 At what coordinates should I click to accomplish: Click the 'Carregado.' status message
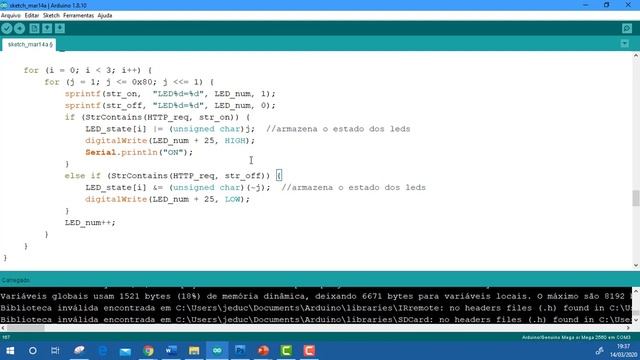(x=16, y=280)
